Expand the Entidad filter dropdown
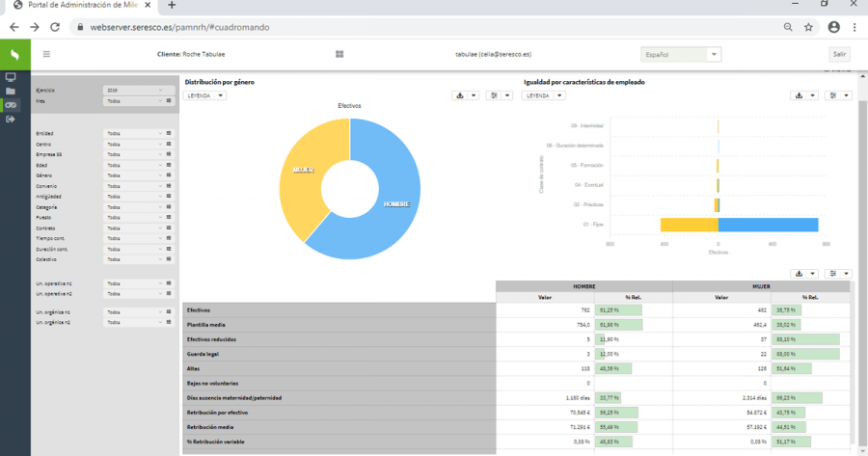Image resolution: width=868 pixels, height=456 pixels. 132,133
